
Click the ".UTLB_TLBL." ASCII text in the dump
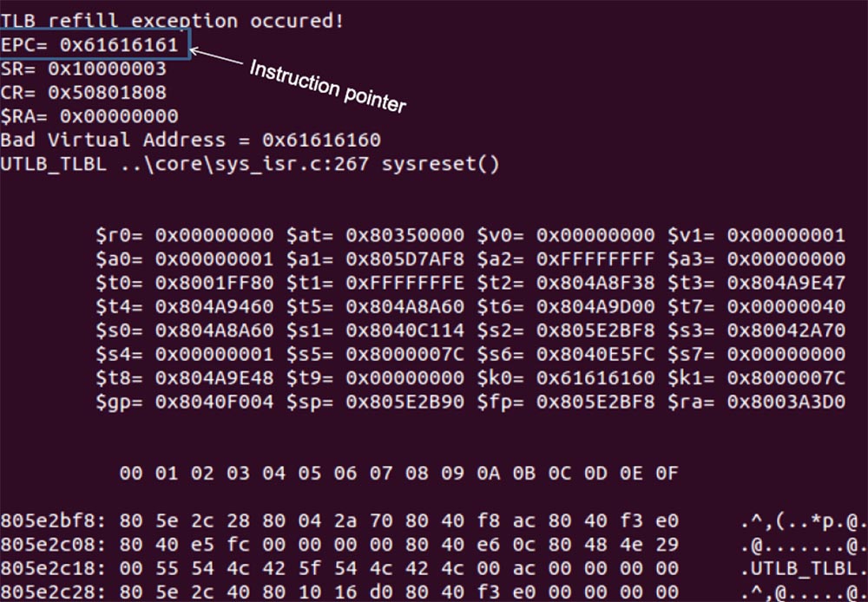[x=800, y=568]
